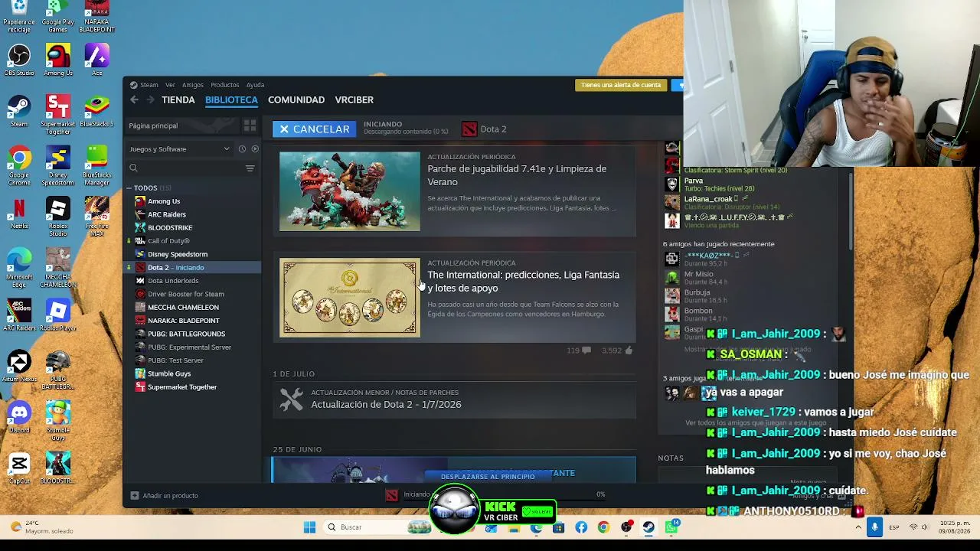
Task: Click the 7.41e patch news thumbnail
Action: point(350,191)
